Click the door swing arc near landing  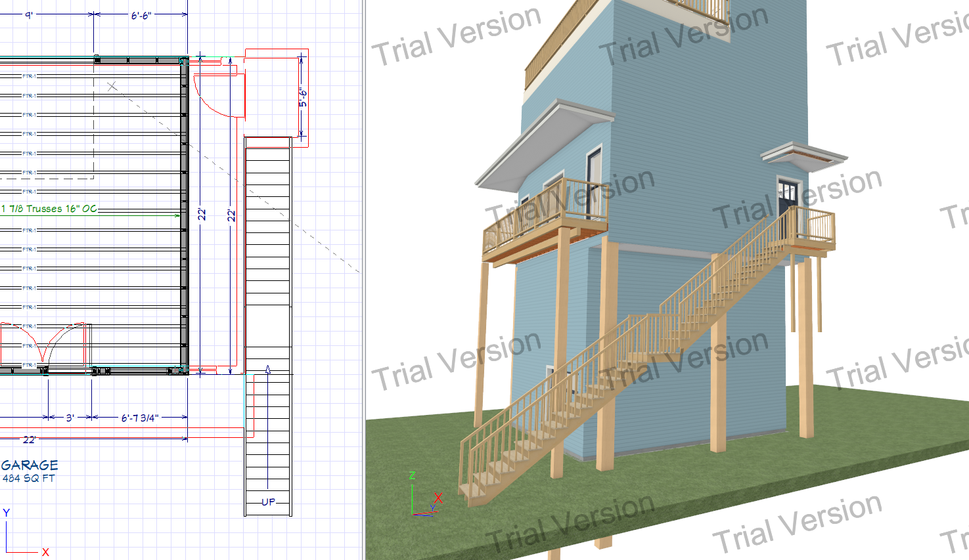coord(220,95)
